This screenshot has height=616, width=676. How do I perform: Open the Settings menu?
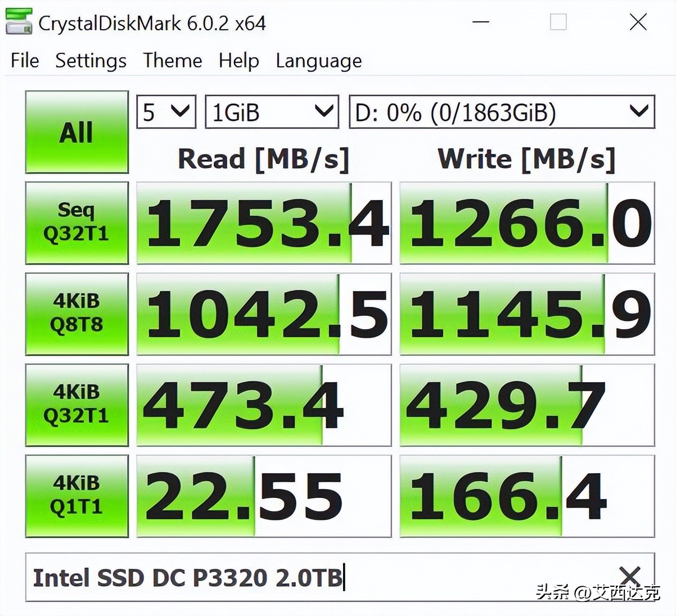coord(91,61)
